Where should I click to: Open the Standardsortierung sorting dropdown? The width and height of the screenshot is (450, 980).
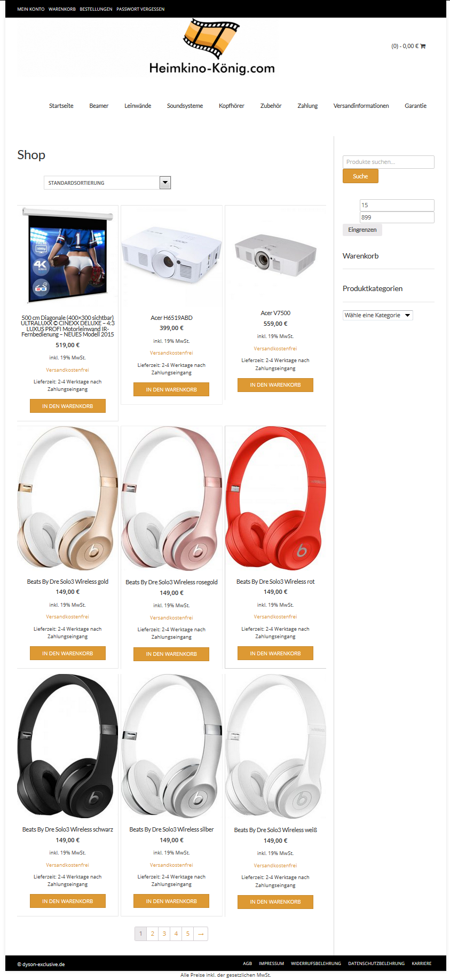107,183
